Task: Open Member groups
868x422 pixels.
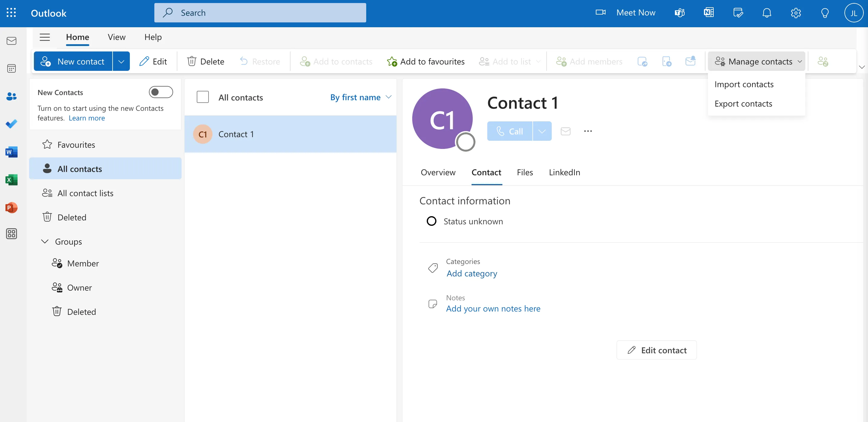Action: pyautogui.click(x=105, y=263)
